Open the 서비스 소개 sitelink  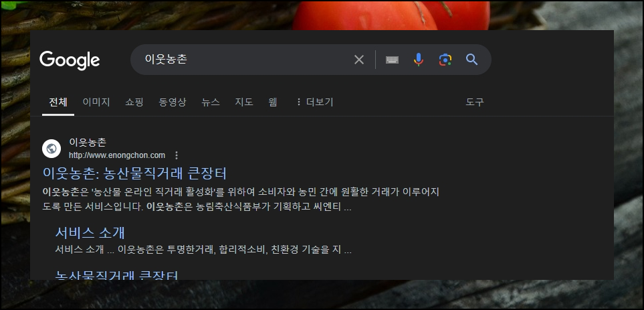(90, 233)
